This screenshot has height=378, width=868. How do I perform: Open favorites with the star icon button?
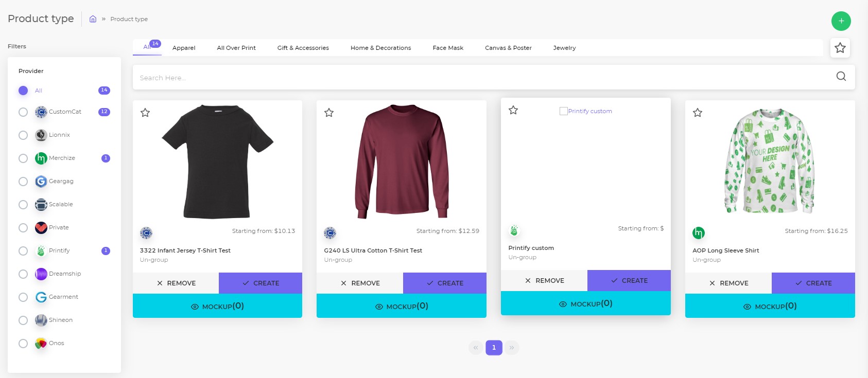tap(840, 48)
